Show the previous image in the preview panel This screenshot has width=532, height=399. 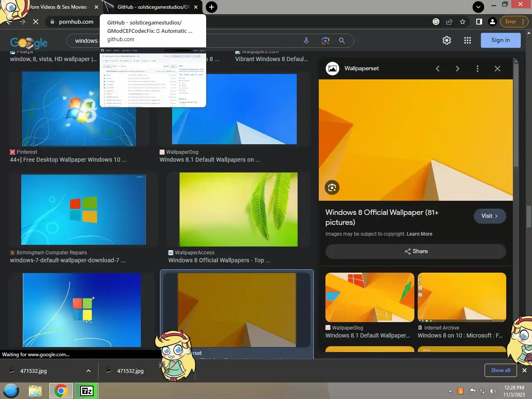click(x=438, y=69)
